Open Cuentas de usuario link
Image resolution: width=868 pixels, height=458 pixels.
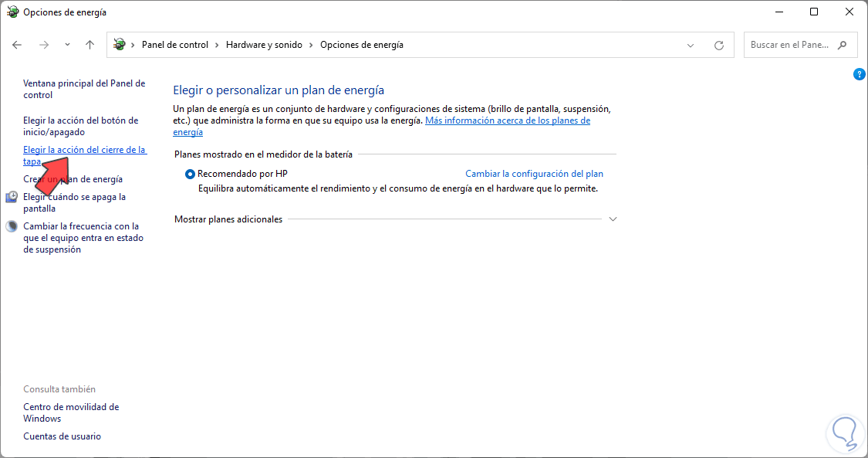click(x=62, y=436)
